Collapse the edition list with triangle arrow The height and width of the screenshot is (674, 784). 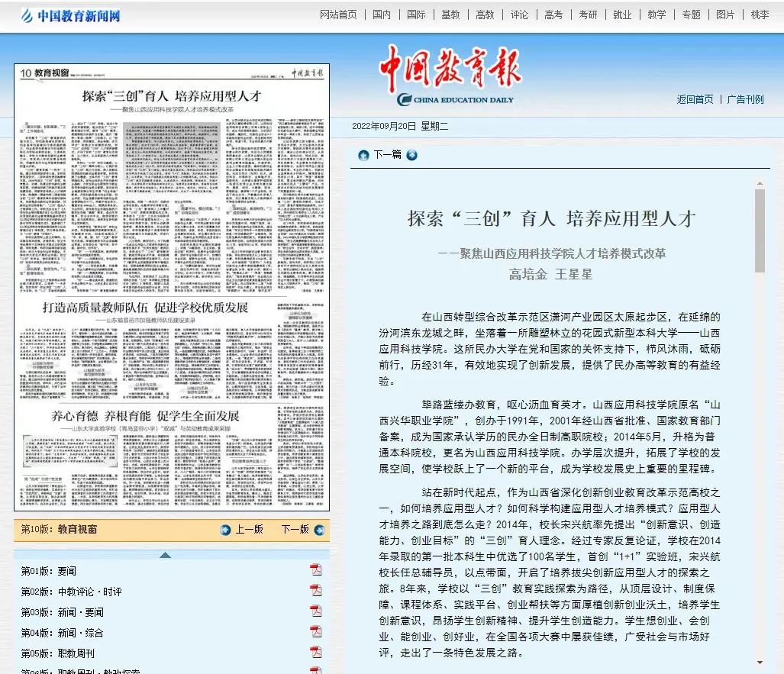(165, 555)
